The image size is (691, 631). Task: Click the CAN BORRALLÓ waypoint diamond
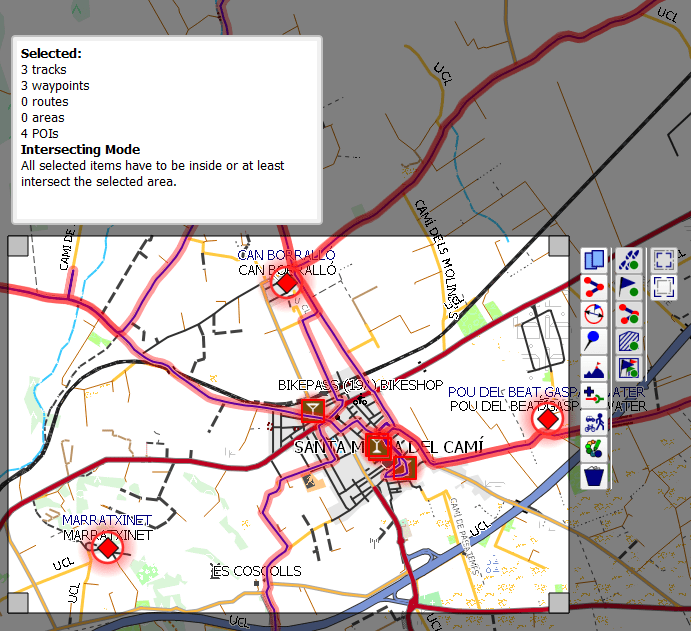[x=287, y=283]
